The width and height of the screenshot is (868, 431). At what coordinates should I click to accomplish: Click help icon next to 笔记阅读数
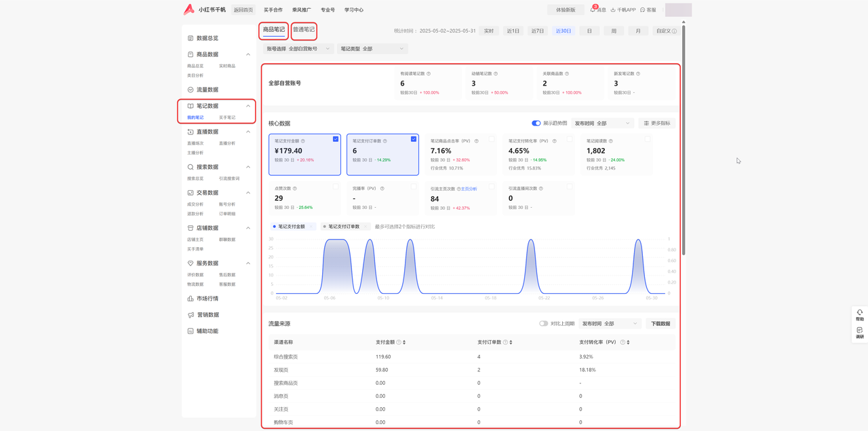611,141
